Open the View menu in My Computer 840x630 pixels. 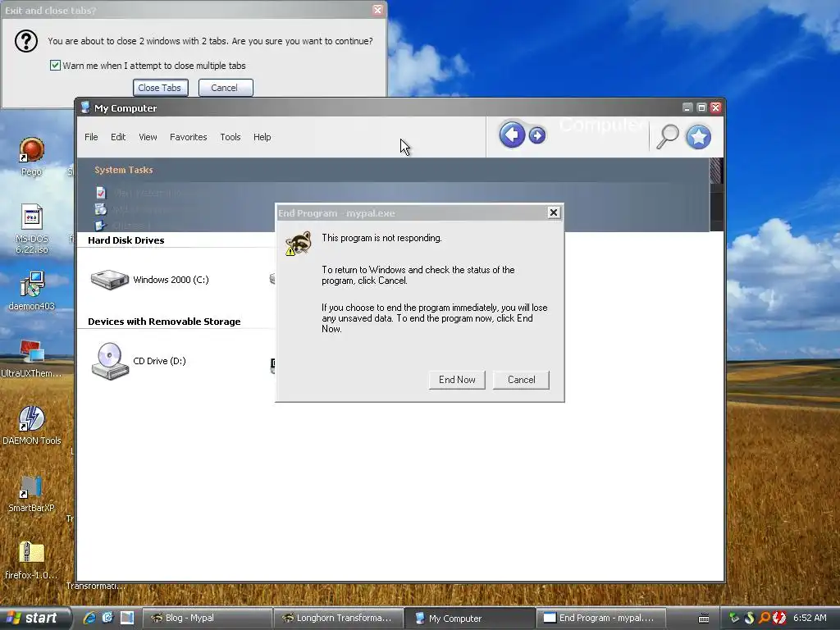pyautogui.click(x=148, y=137)
